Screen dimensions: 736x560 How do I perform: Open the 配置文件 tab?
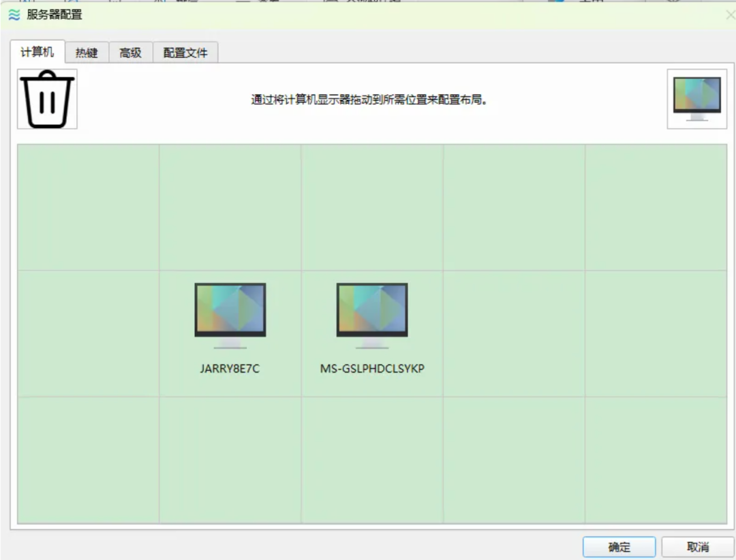click(185, 53)
